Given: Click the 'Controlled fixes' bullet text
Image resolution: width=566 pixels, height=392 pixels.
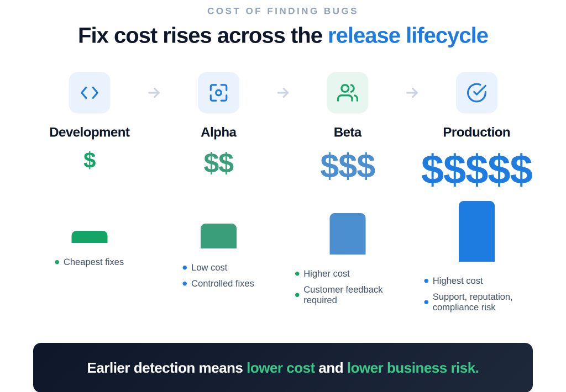Looking at the screenshot, I should coord(222,283).
